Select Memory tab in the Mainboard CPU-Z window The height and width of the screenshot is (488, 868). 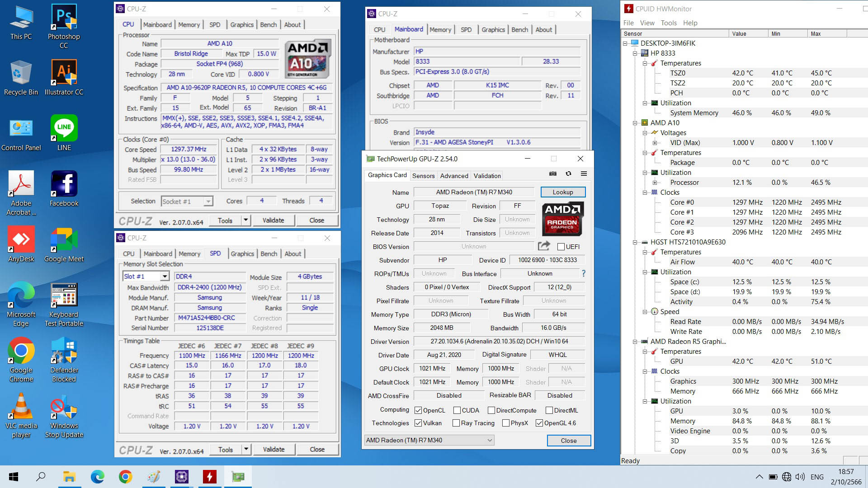[x=440, y=30]
